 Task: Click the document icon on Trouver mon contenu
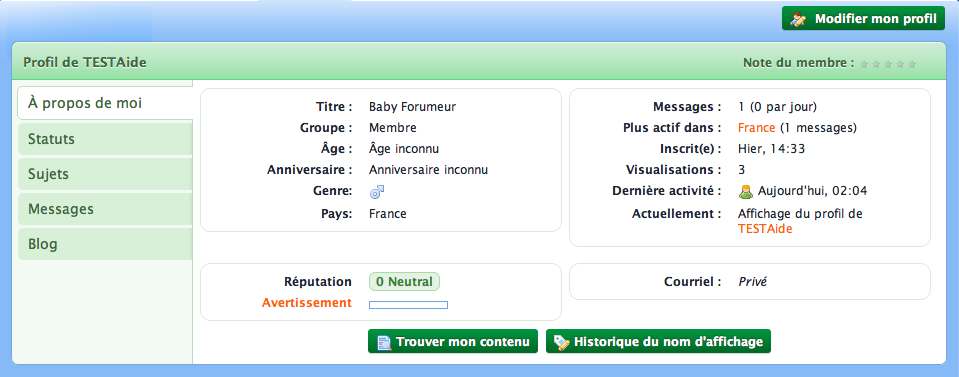pos(383,342)
